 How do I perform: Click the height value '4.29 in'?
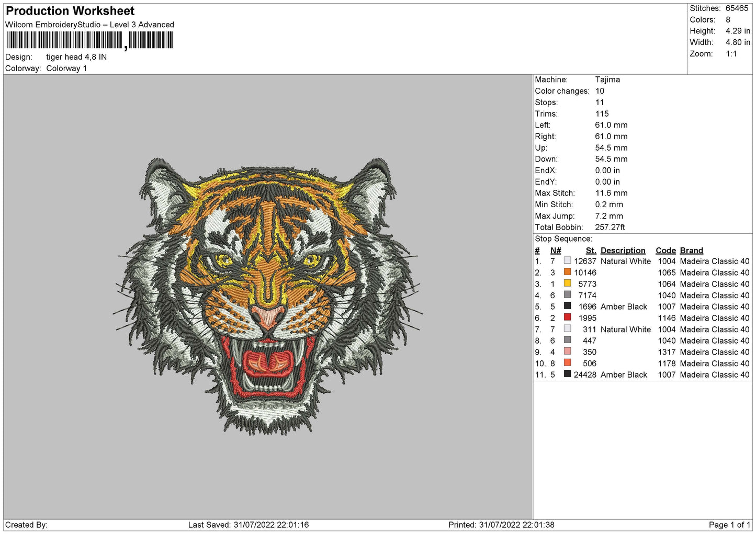tap(738, 31)
